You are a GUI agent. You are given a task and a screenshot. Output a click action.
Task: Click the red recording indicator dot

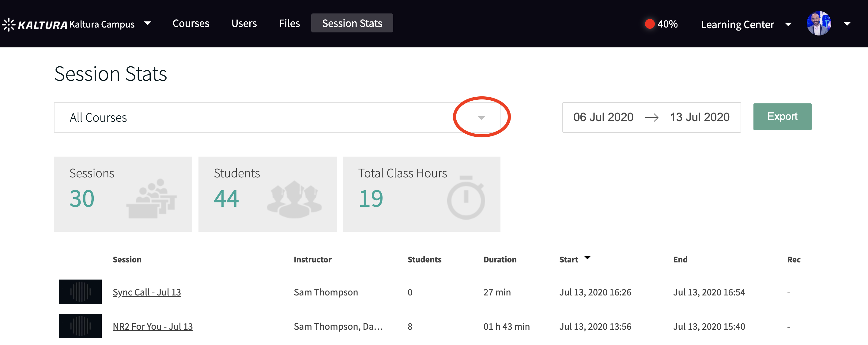[x=649, y=24]
